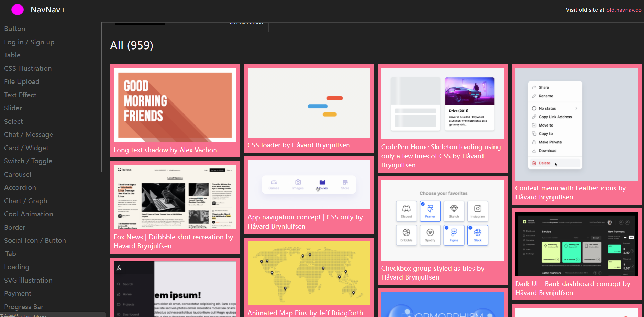Image resolution: width=644 pixels, height=317 pixels.
Task: Click Move to folder icon in preview
Action: click(x=534, y=125)
